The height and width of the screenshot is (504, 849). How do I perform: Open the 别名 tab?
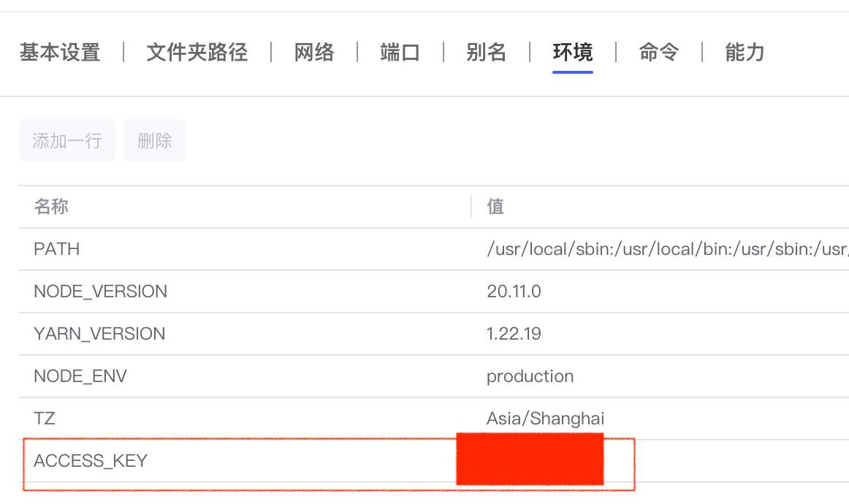tap(487, 53)
